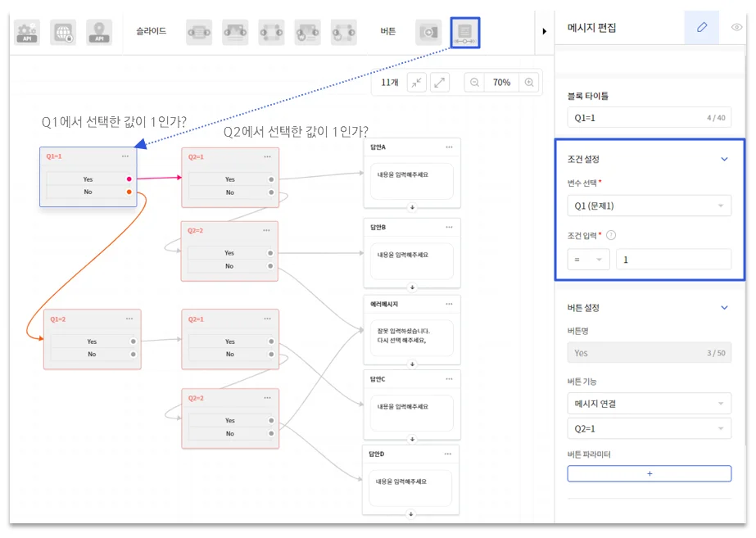The height and width of the screenshot is (538, 756).
Task: Click the 70% zoom level control
Action: click(500, 83)
